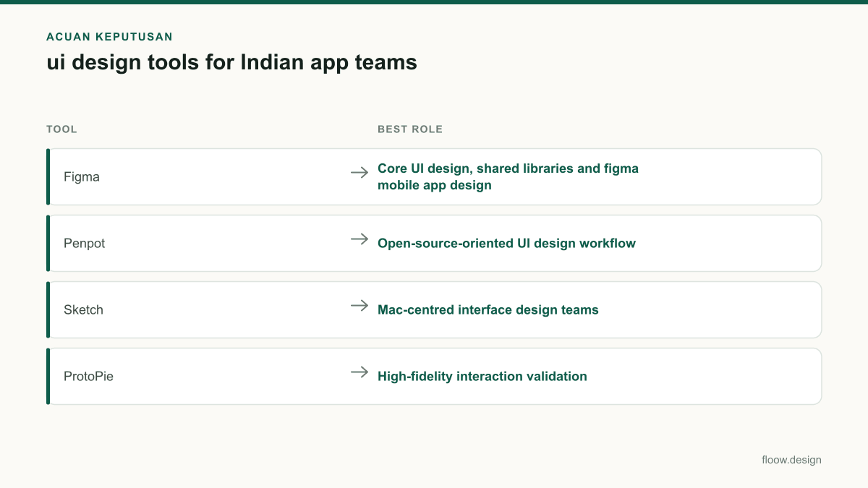Image resolution: width=868 pixels, height=488 pixels.
Task: Click 'Open-source-oriented UI design workflow' text
Action: coord(506,243)
